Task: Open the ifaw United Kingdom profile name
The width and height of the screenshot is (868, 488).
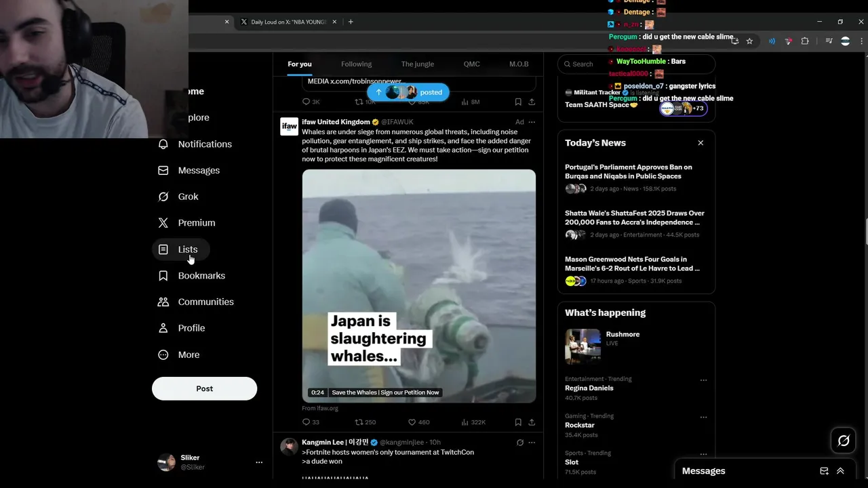Action: tap(336, 122)
